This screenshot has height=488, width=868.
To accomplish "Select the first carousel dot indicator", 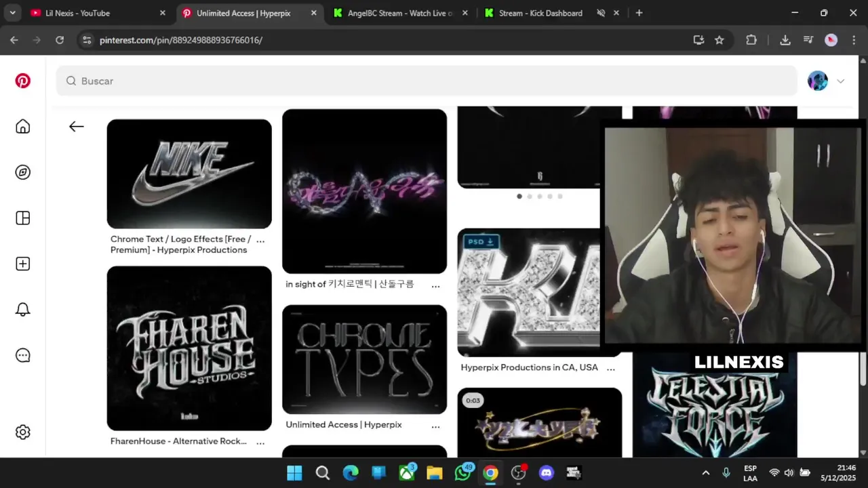I will [519, 197].
